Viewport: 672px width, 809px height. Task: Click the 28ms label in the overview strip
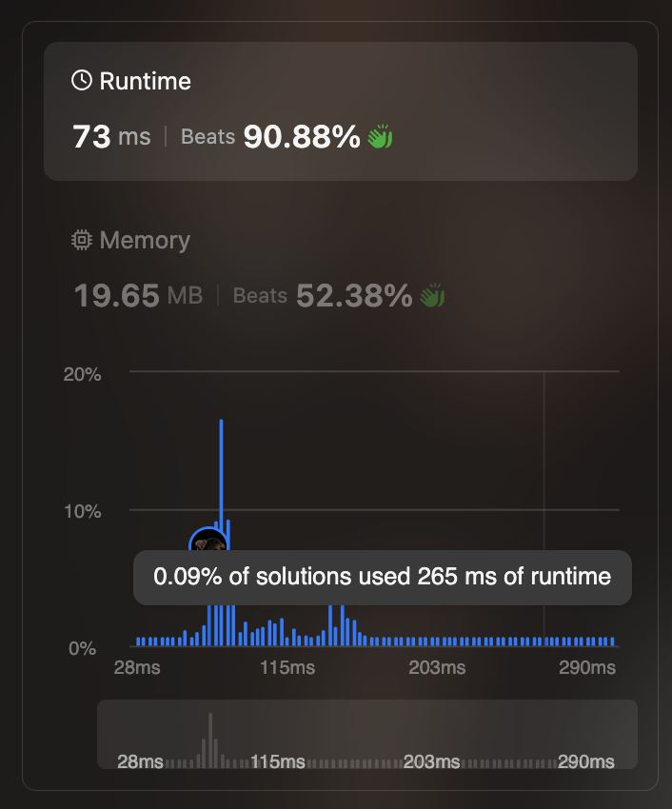pos(140,761)
